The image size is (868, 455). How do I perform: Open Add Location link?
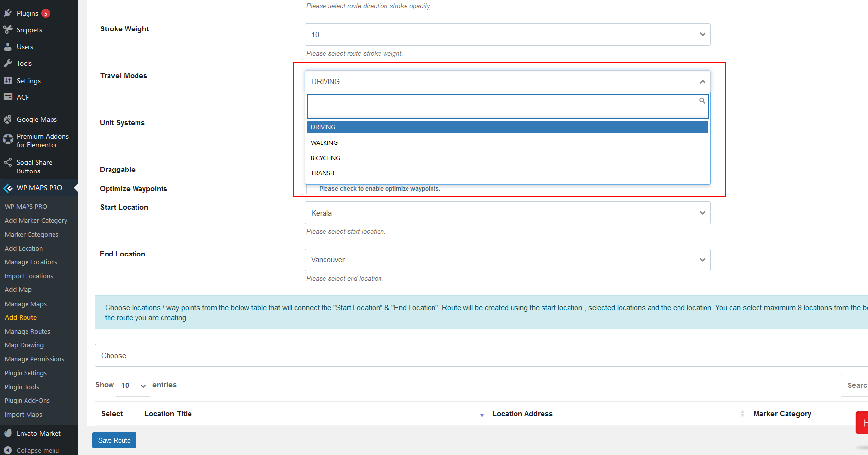(24, 248)
